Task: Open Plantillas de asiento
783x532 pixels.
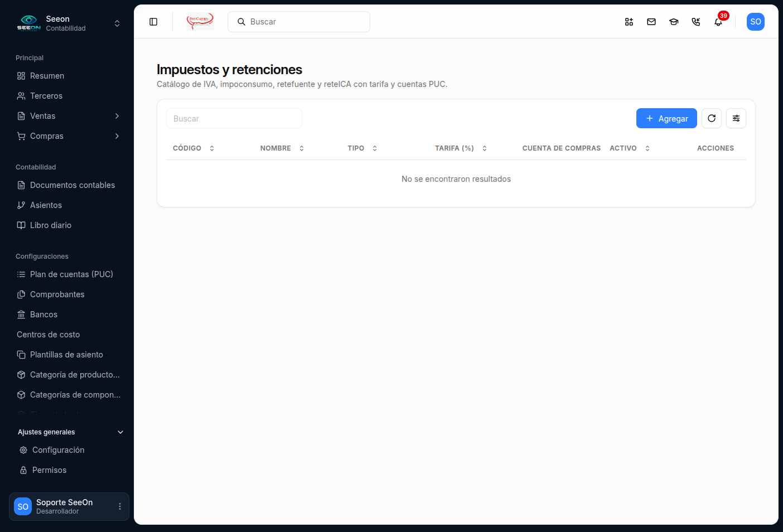Action: click(69, 355)
